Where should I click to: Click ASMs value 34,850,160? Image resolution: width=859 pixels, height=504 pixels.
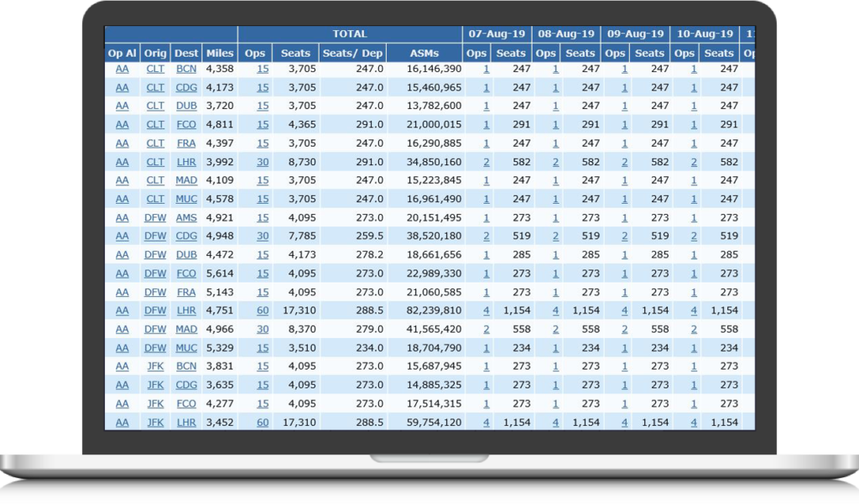pos(434,162)
